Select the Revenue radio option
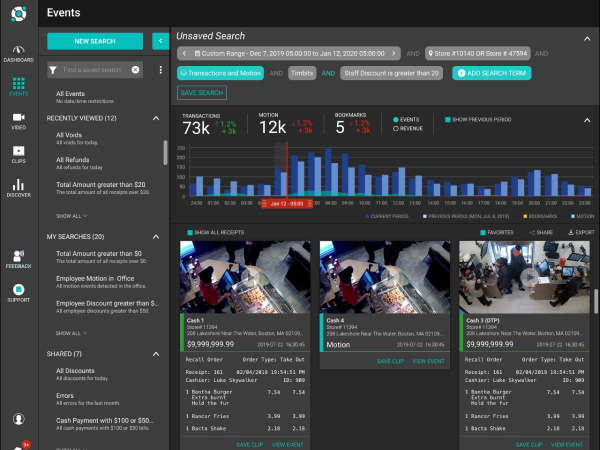 pos(396,129)
